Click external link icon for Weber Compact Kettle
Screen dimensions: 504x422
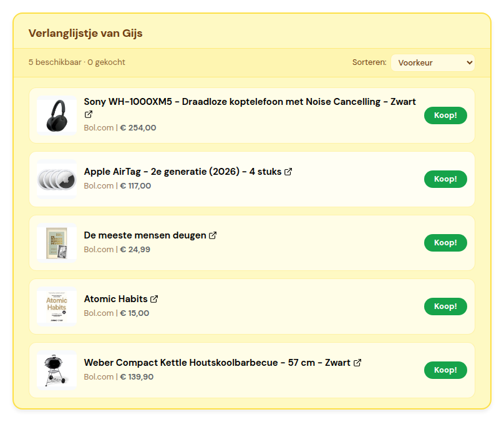coord(357,363)
